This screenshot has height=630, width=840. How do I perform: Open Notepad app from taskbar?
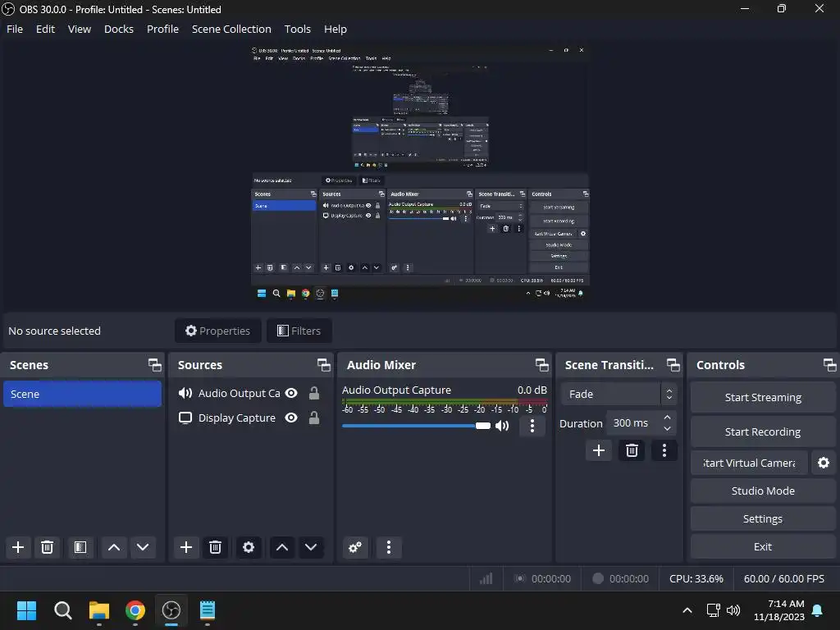(x=208, y=610)
